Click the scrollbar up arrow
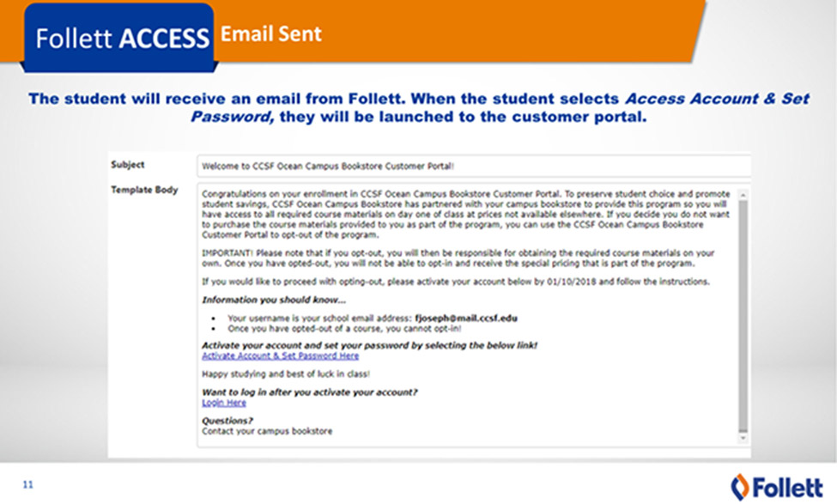Image resolution: width=837 pixels, height=504 pixels. pos(743,195)
